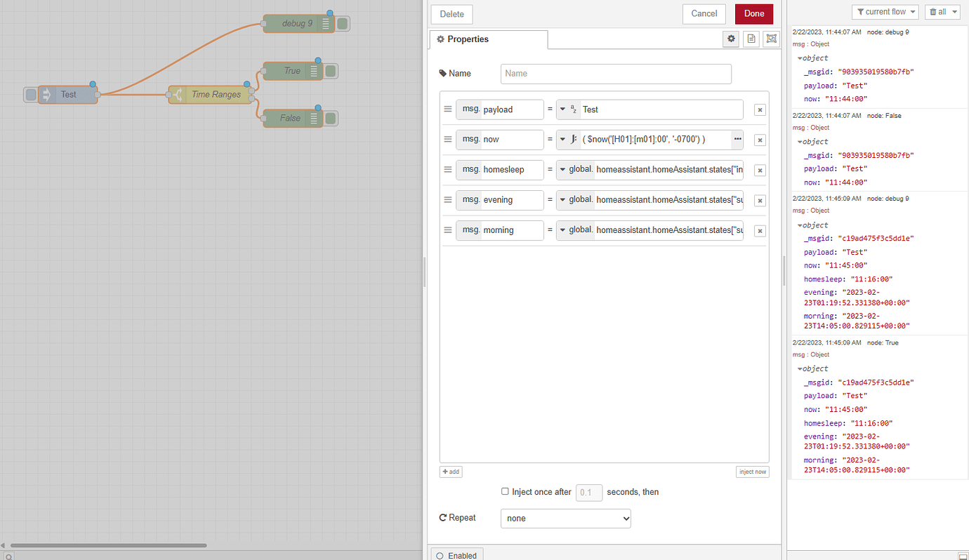The image size is (969, 560).
Task: Open node settings gear in Properties header
Action: 730,39
